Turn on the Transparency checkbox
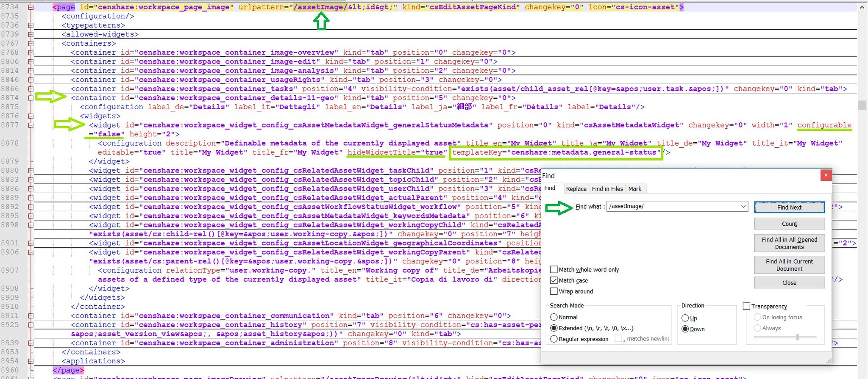 coord(747,307)
